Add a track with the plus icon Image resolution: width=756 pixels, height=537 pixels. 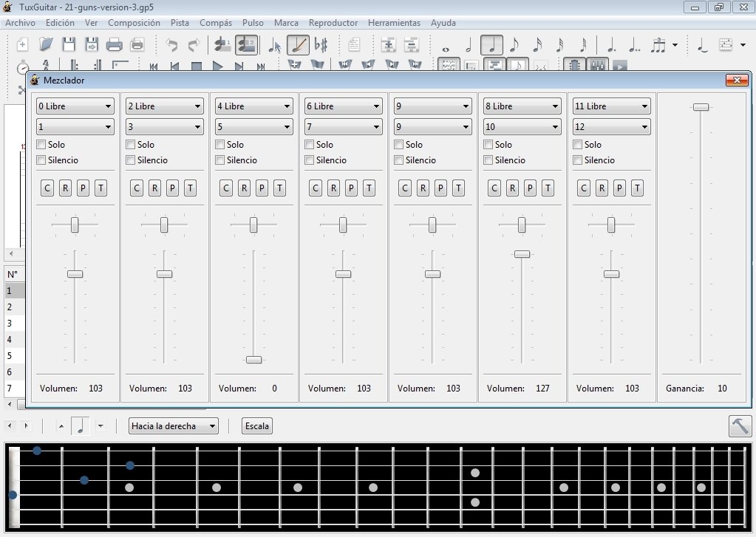[x=388, y=45]
